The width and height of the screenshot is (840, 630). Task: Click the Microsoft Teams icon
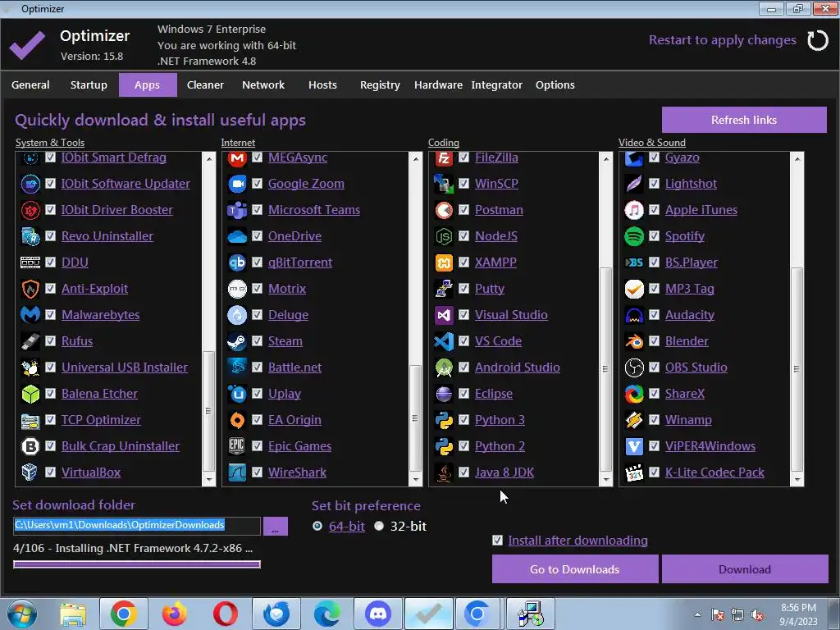click(237, 209)
